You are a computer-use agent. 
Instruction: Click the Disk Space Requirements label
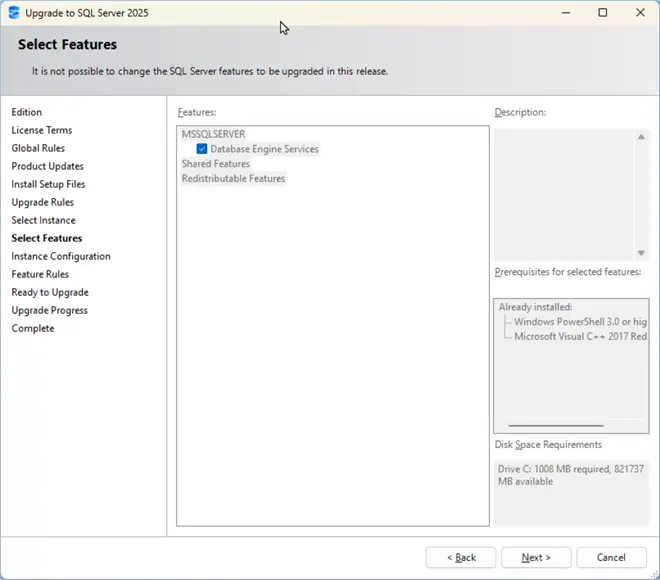548,444
